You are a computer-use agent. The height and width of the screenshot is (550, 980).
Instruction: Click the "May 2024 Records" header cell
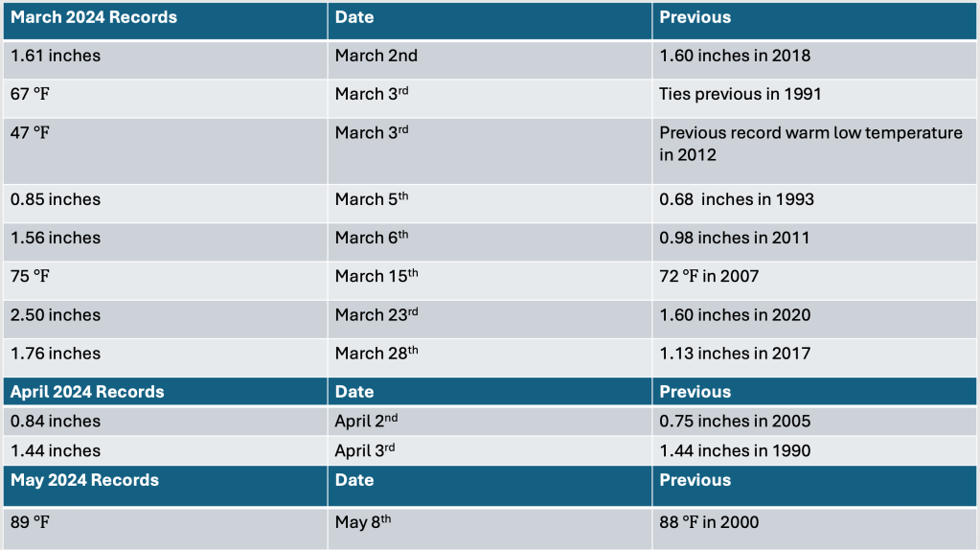tap(84, 480)
